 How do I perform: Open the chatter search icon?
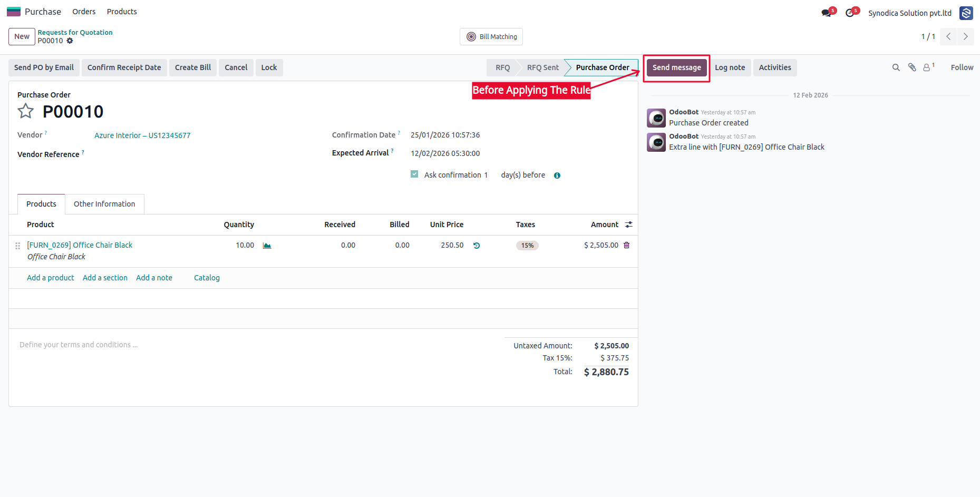coord(896,67)
